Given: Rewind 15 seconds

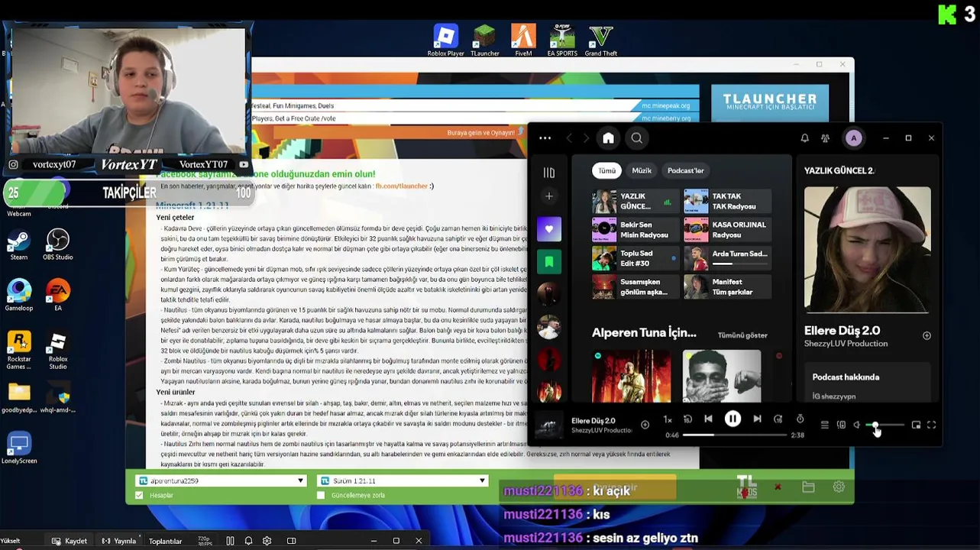Looking at the screenshot, I should (687, 419).
